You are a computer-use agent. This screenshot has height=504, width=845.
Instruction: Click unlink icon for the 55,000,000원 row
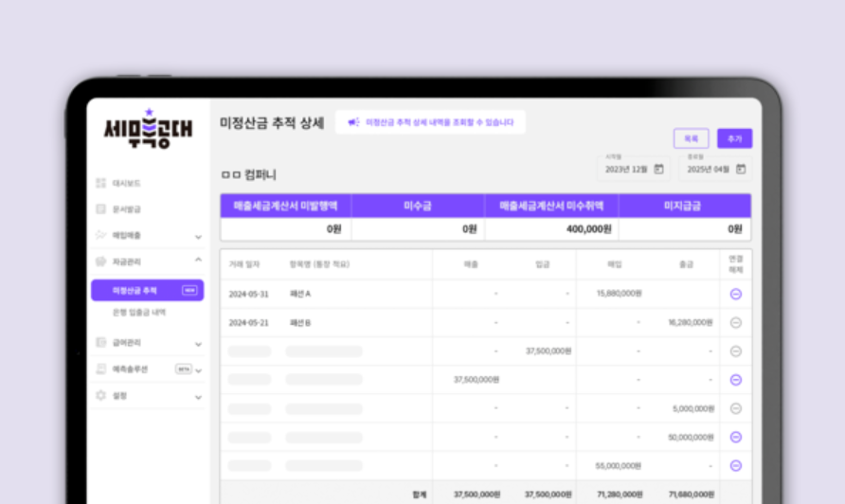[736, 465]
